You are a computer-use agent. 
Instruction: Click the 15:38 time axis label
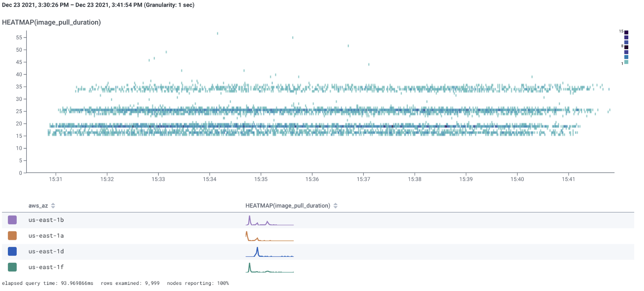[x=415, y=179]
